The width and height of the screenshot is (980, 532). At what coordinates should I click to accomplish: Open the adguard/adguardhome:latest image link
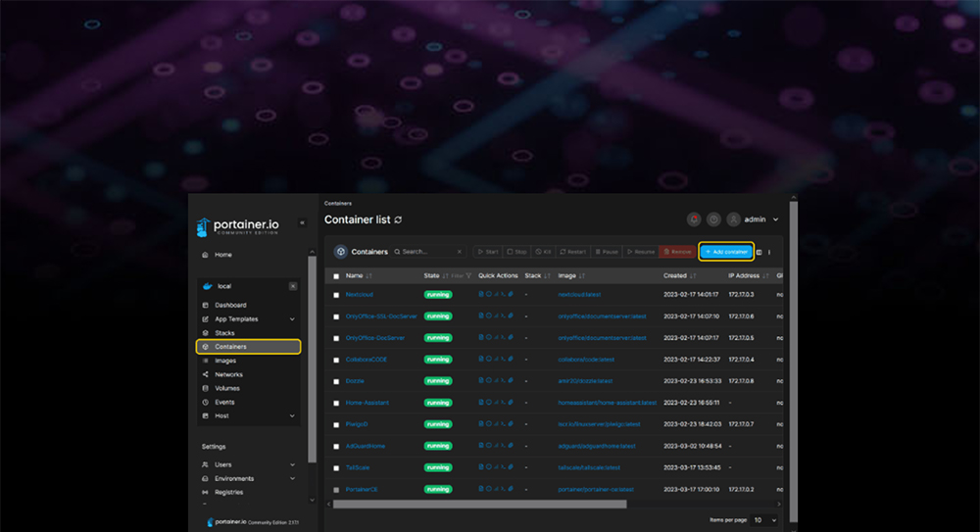pyautogui.click(x=596, y=447)
